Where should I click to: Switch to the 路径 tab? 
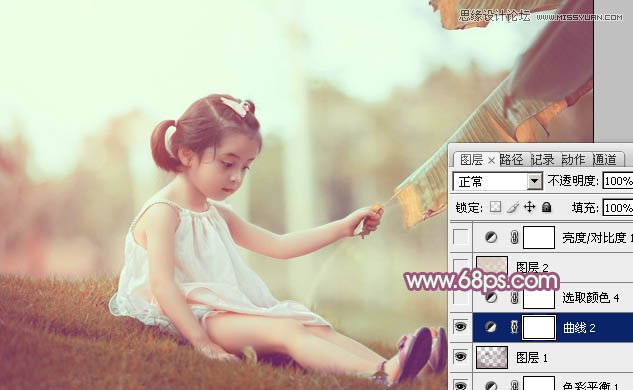pos(511,160)
